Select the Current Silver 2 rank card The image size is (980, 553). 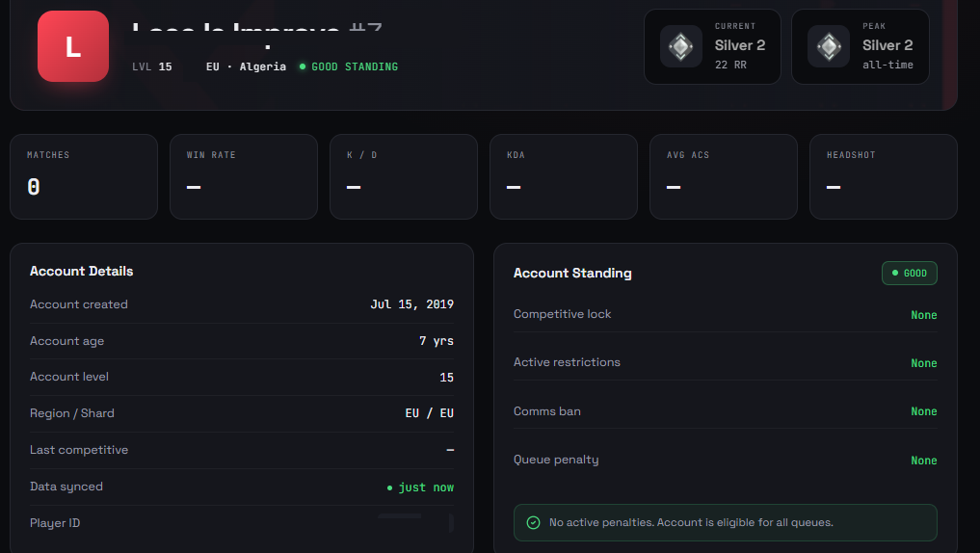[x=712, y=46]
